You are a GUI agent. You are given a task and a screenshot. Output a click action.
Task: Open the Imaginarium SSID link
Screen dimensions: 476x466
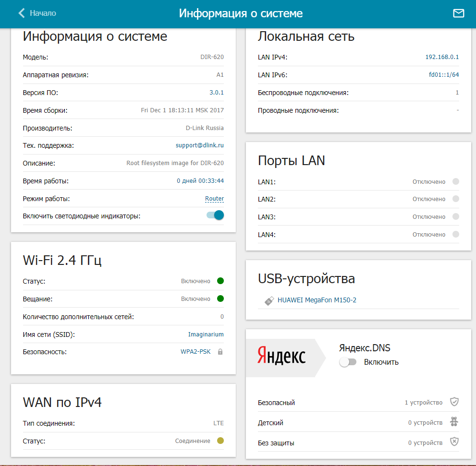206,334
